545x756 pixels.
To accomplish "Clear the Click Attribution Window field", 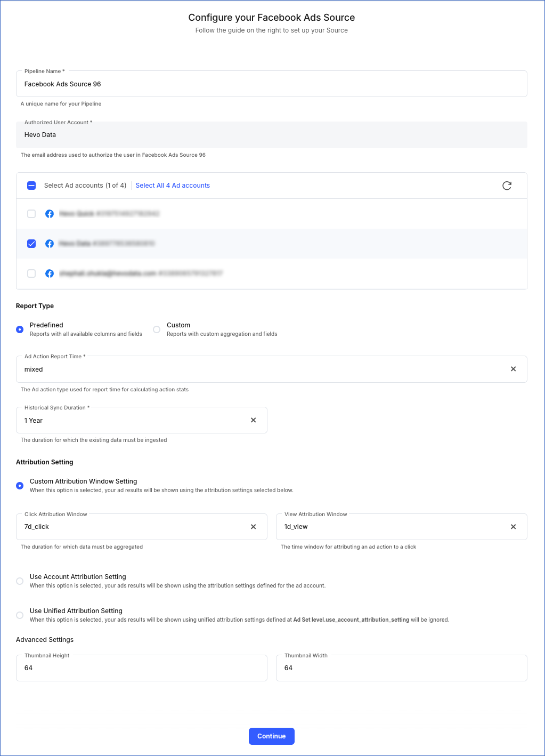I will point(253,527).
